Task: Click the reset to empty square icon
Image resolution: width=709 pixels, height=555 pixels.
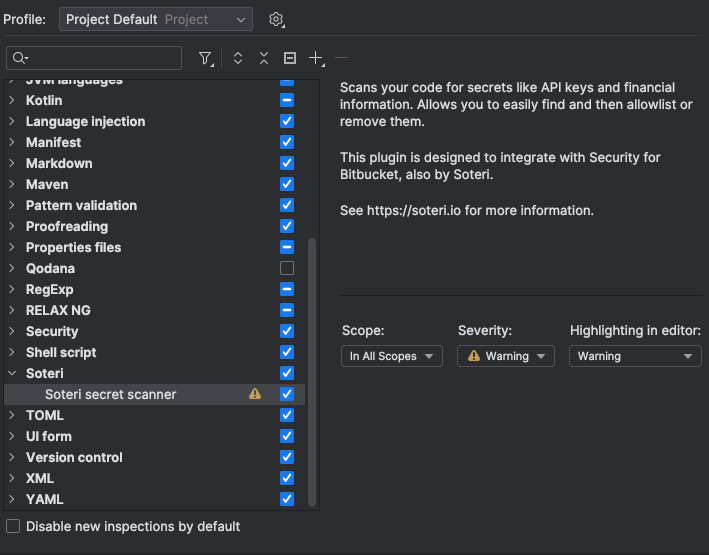Action: click(x=290, y=58)
